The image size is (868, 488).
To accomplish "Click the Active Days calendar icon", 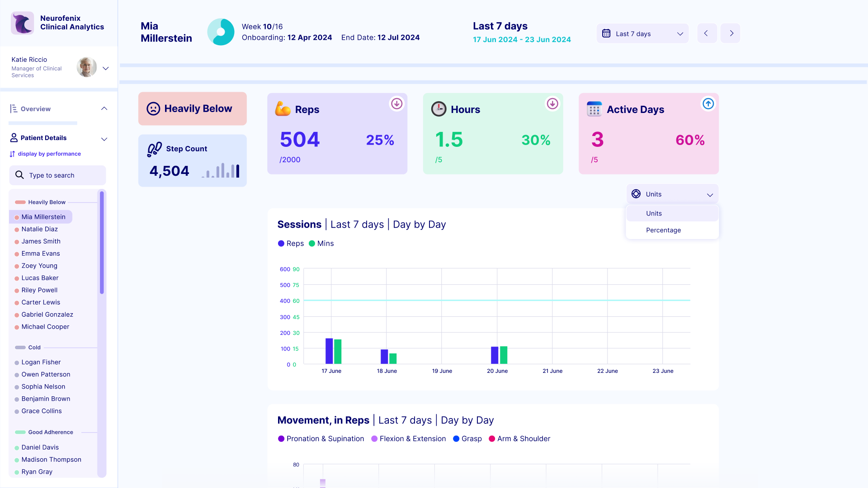I will [x=594, y=109].
